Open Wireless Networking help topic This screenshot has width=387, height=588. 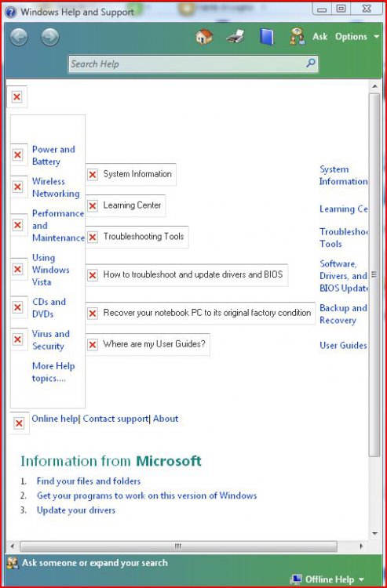(56, 187)
